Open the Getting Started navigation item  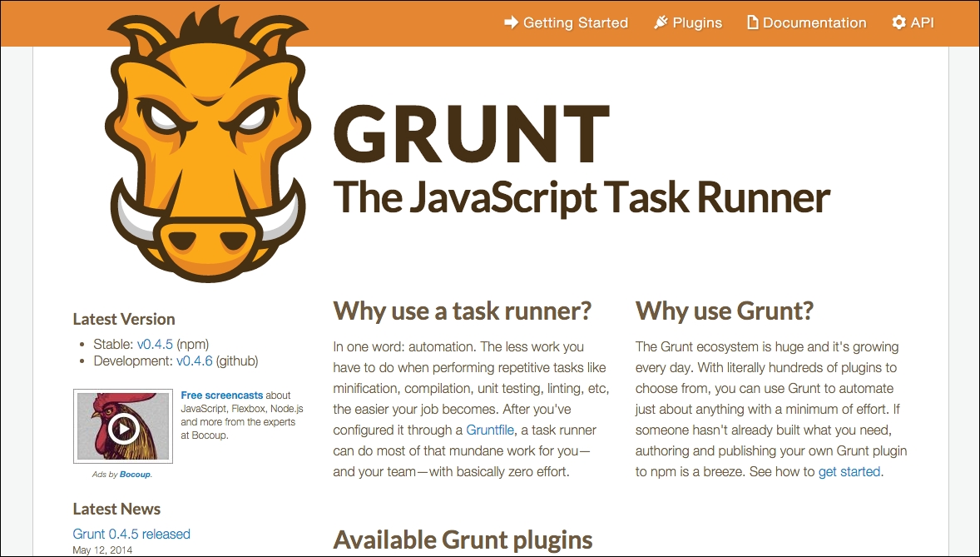tap(573, 22)
